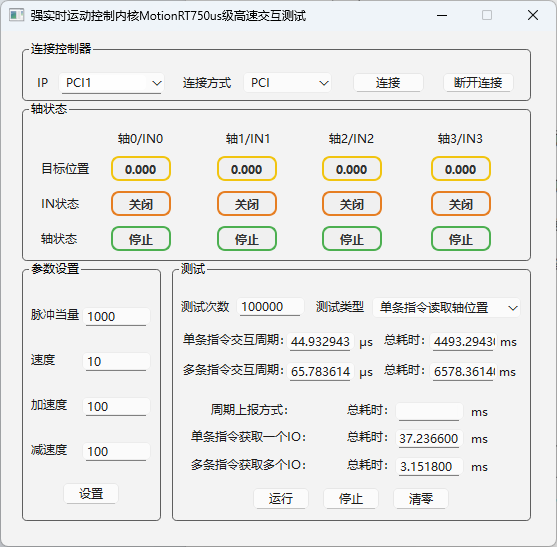The width and height of the screenshot is (557, 547).
Task: Click the 轴2 IN状态 关闭 indicator
Action: (x=352, y=204)
